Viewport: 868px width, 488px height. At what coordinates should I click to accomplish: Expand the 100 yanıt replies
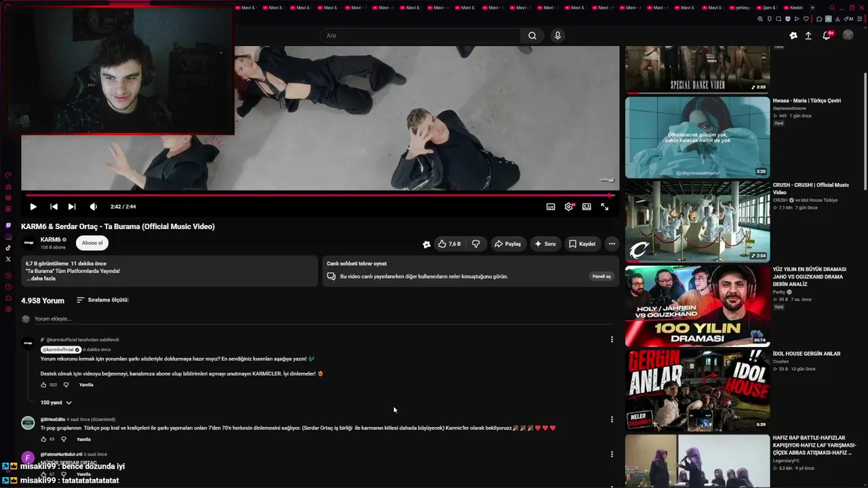(x=56, y=403)
